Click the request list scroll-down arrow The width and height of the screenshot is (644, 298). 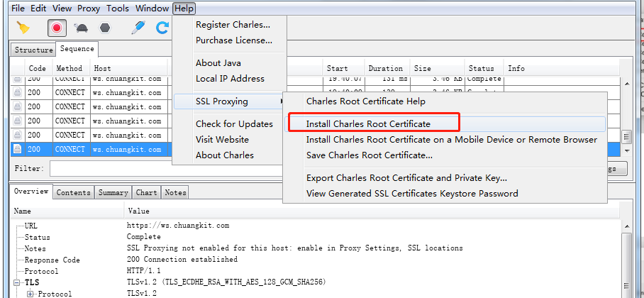626,150
